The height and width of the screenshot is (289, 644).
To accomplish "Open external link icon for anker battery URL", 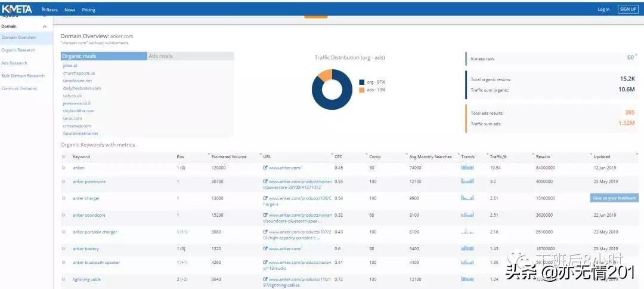I will (265, 249).
